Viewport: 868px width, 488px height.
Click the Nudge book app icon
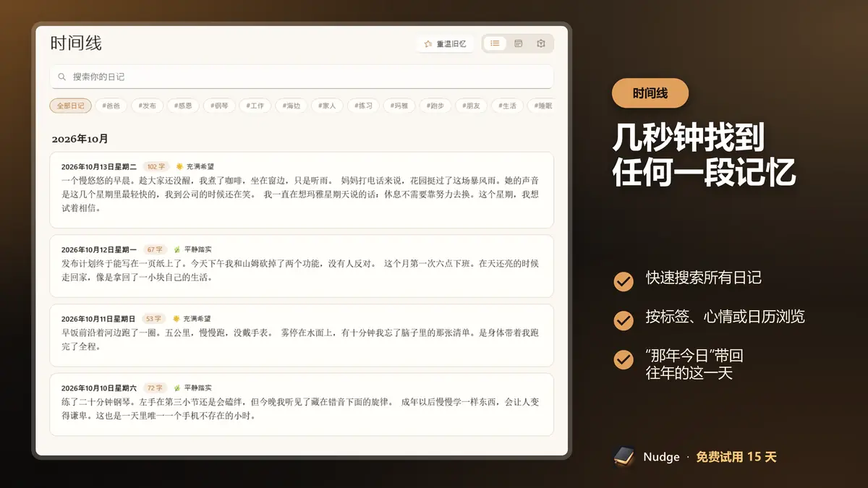[x=624, y=457]
